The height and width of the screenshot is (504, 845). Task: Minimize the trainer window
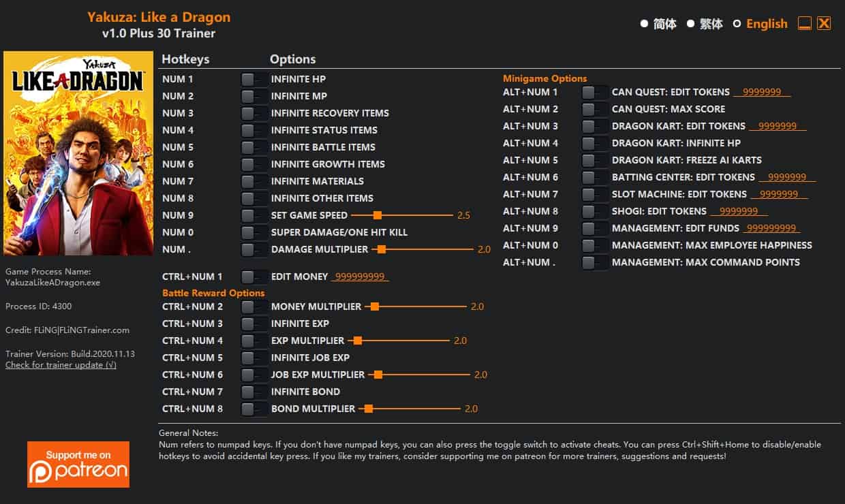click(805, 23)
